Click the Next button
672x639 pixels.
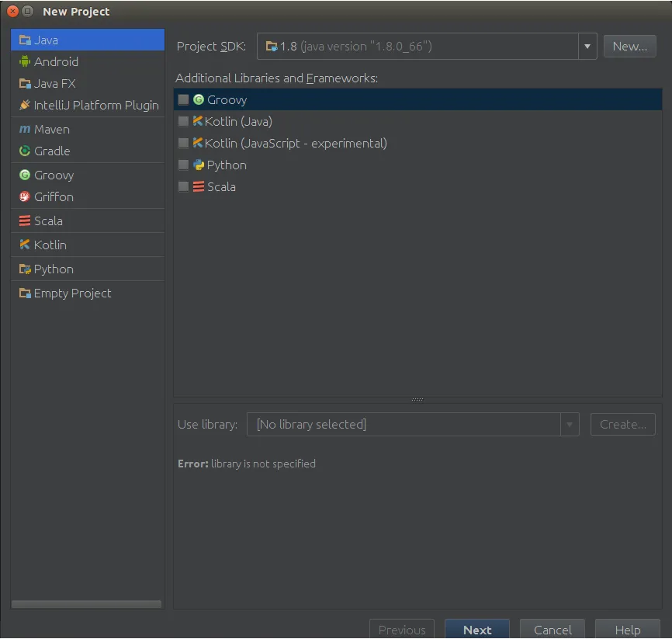(477, 630)
